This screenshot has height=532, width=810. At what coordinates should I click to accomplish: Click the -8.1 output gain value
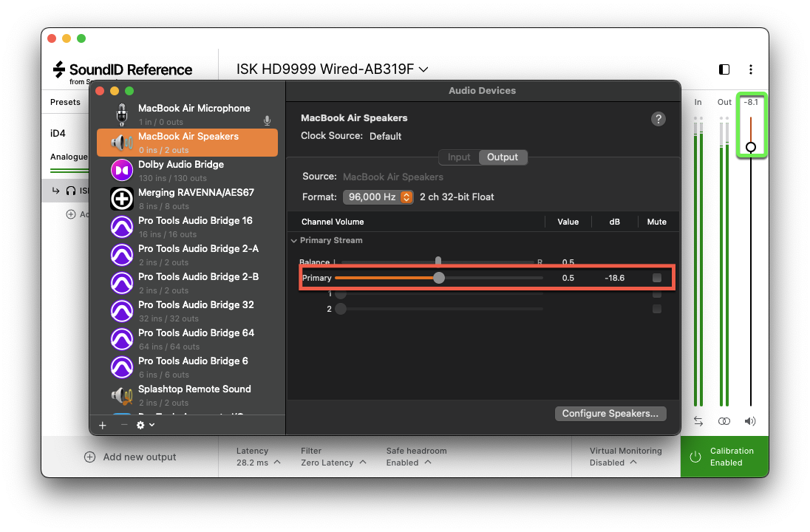point(751,102)
